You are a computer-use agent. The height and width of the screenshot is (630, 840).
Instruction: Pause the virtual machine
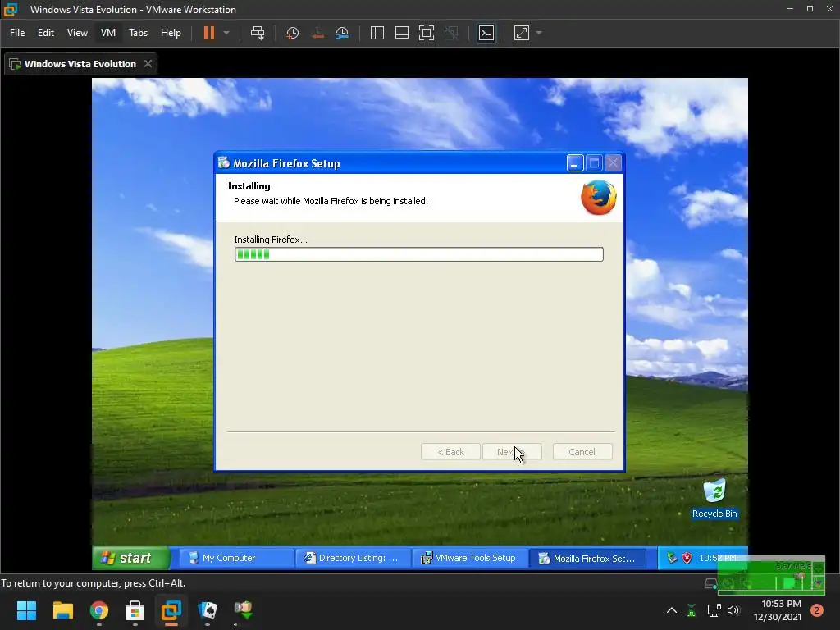coord(209,33)
